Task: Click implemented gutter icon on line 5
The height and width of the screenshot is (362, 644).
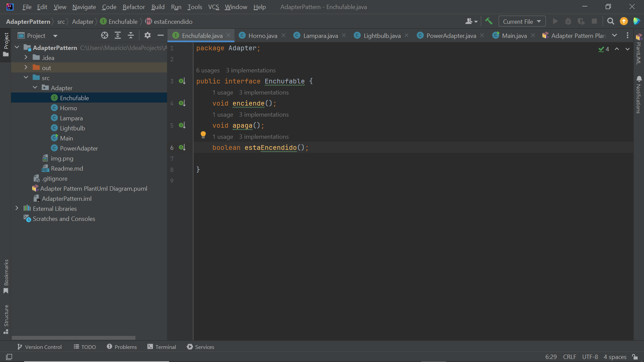Action: 182,125
